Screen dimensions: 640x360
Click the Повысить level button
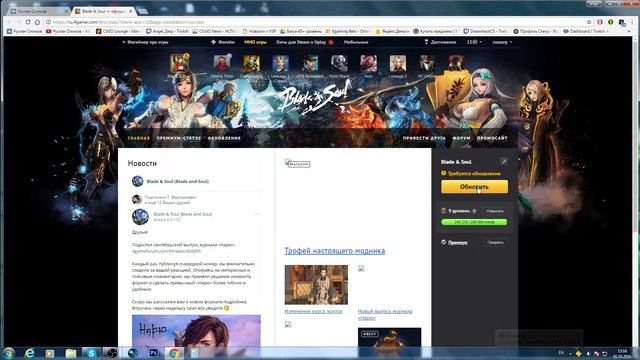[x=495, y=211]
